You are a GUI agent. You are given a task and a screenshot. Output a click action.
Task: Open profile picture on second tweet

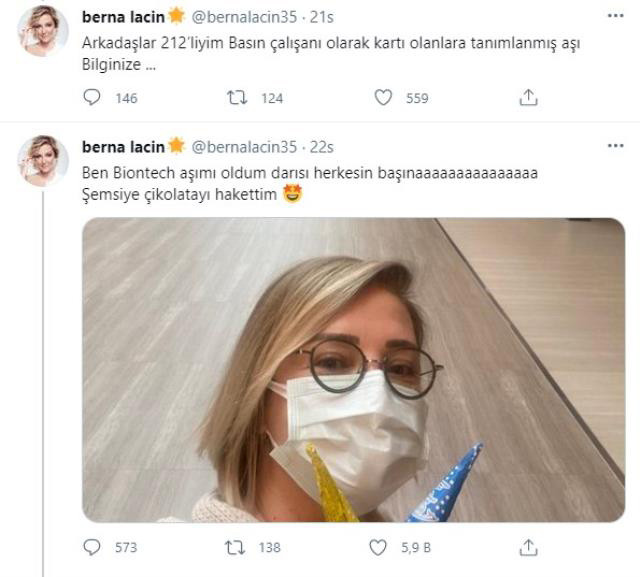(43, 160)
